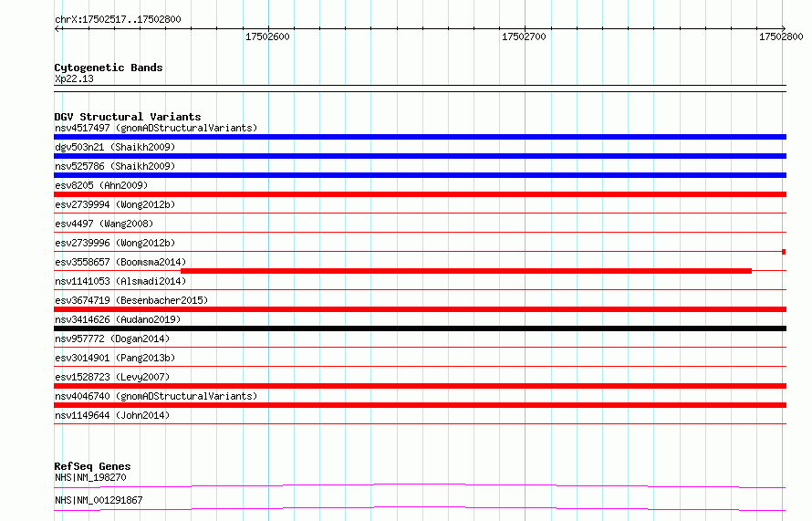The height and width of the screenshot is (521, 812).
Task: Click the Xp22.13 band label
Action: 74,78
